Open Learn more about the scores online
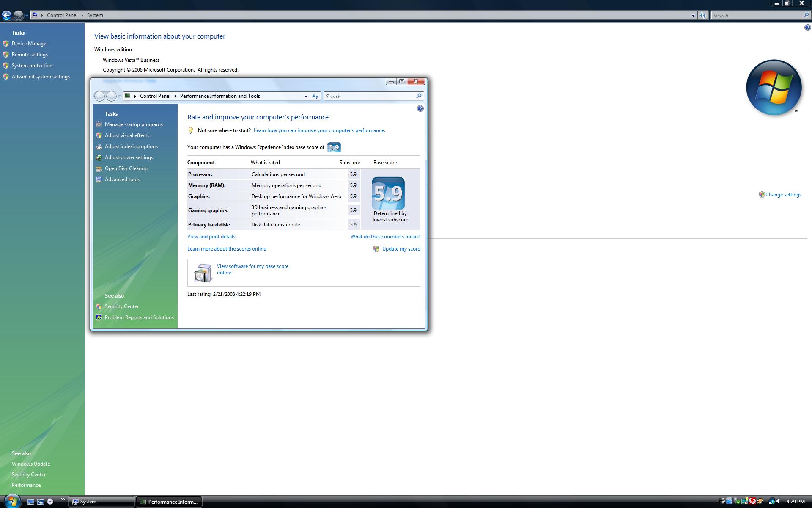 (x=227, y=249)
